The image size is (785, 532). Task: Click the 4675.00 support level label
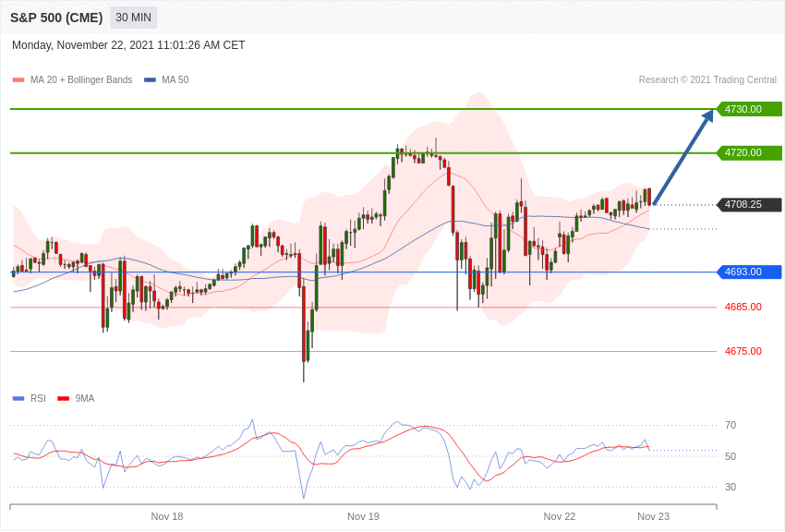coord(743,351)
